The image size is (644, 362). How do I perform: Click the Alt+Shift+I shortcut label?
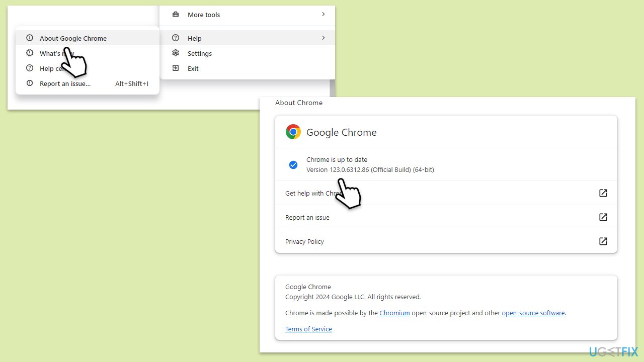(x=132, y=83)
